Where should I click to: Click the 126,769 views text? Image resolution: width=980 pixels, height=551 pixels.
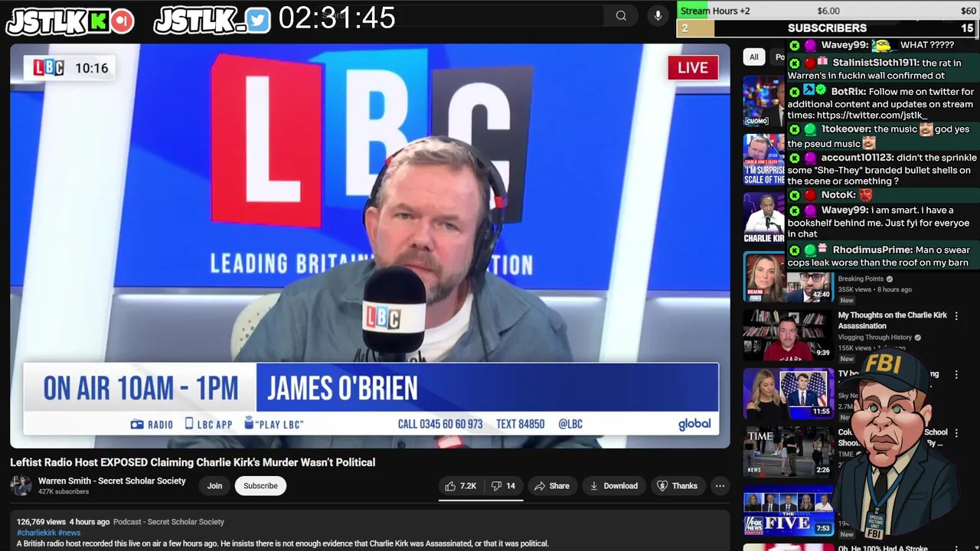[41, 522]
